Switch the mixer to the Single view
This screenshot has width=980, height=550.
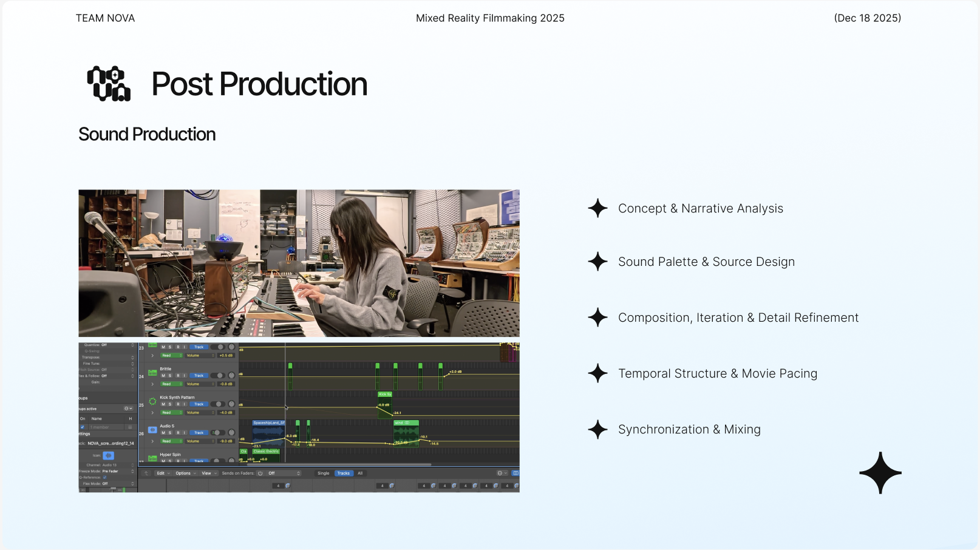click(324, 474)
